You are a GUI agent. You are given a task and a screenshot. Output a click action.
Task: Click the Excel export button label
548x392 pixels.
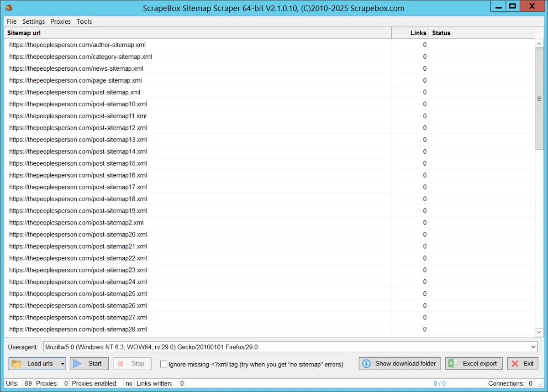pos(479,364)
